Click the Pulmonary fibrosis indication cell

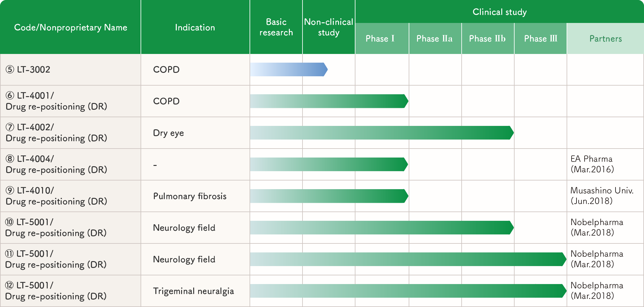[190, 196]
